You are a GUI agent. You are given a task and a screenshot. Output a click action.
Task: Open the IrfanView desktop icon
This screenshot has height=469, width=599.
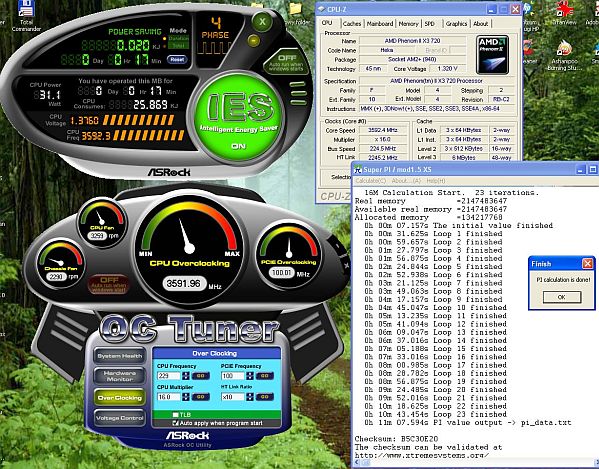coord(564,13)
